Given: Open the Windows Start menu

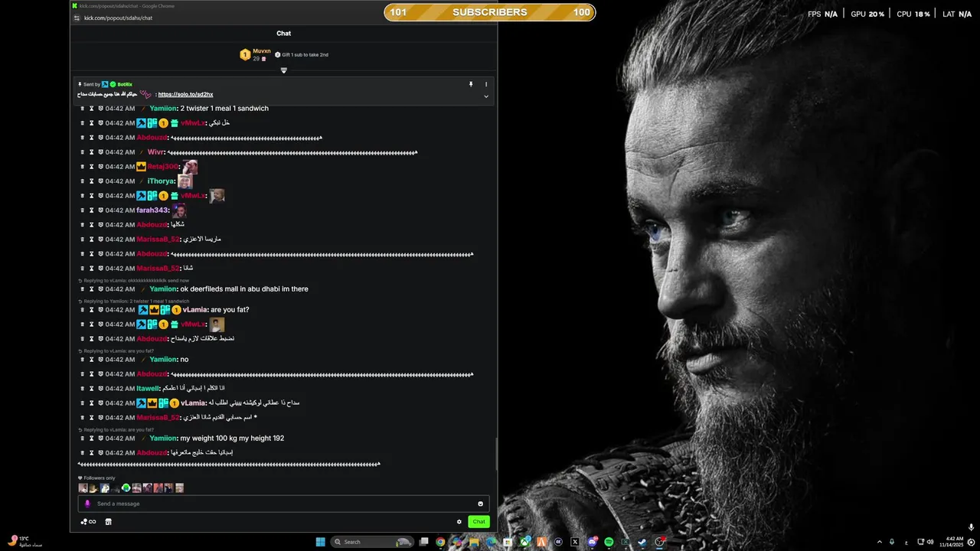Looking at the screenshot, I should pos(321,542).
